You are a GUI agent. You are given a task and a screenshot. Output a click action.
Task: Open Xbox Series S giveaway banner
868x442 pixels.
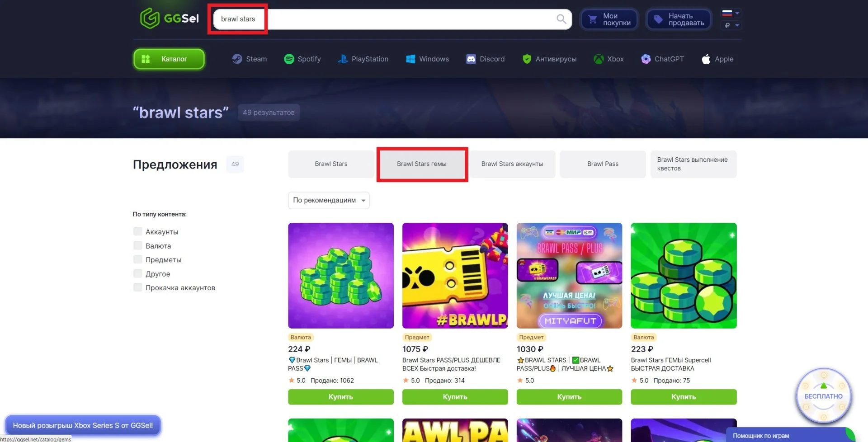83,425
